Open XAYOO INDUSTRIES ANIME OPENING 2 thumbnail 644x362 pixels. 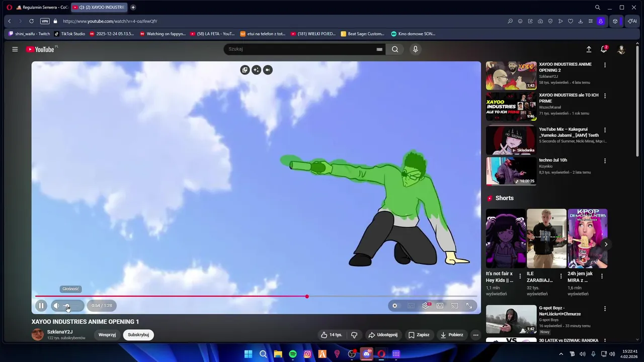click(511, 75)
